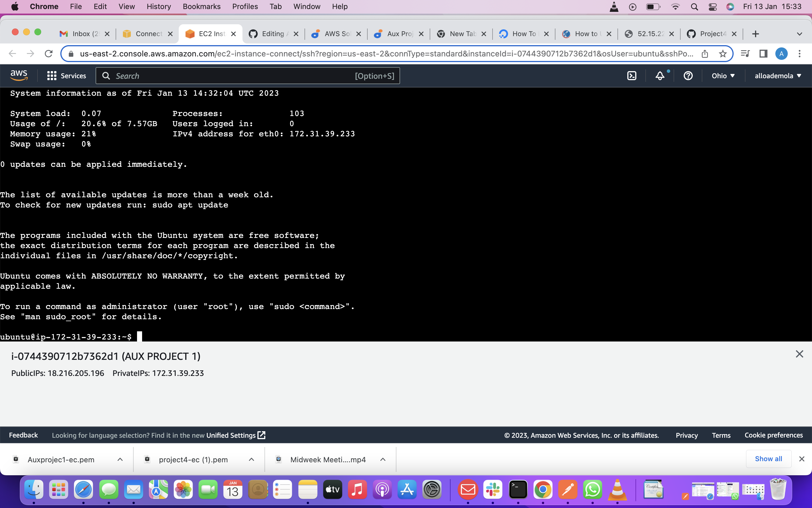Switch to Editing GitHub tab

tap(274, 34)
